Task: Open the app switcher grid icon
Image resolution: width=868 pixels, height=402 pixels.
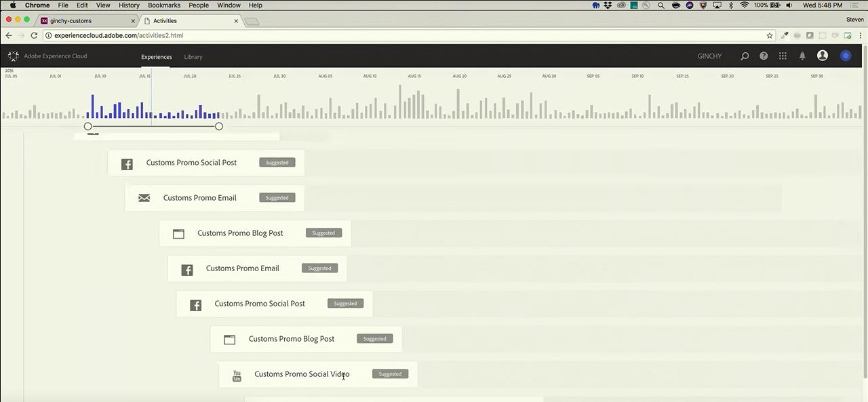Action: tap(783, 56)
